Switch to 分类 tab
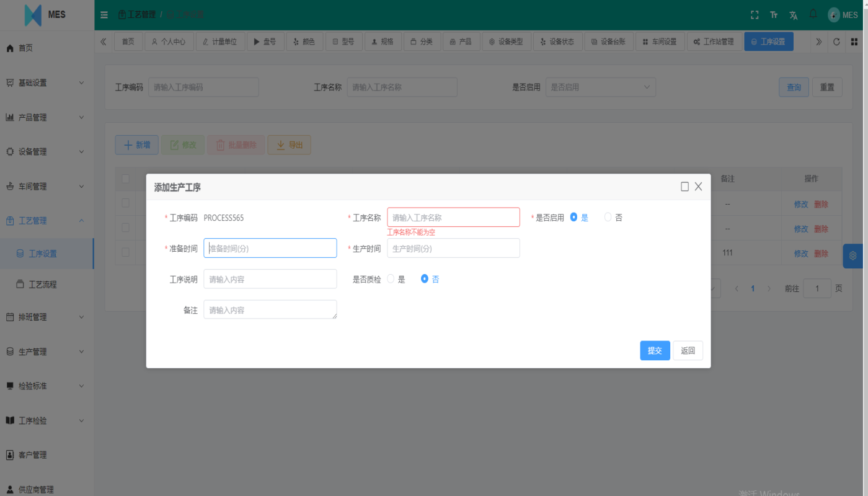This screenshot has height=496, width=868. click(422, 42)
